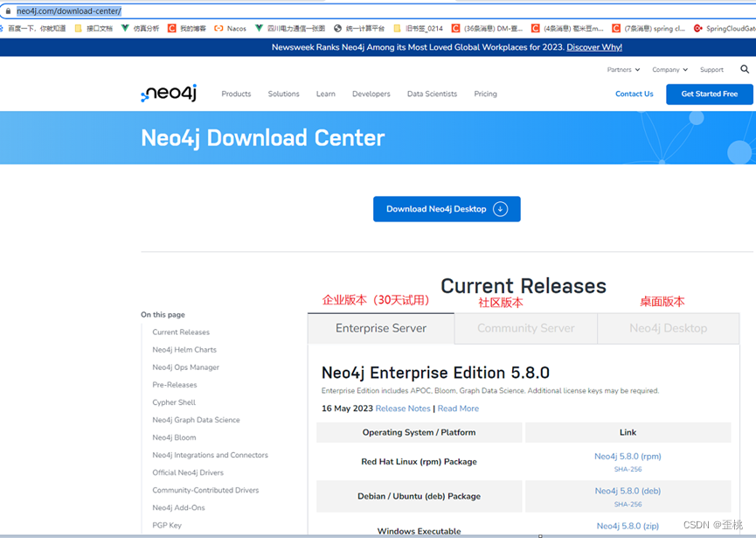Open the 统一计算平台 bookmark
This screenshot has height=538, width=756.
click(359, 29)
